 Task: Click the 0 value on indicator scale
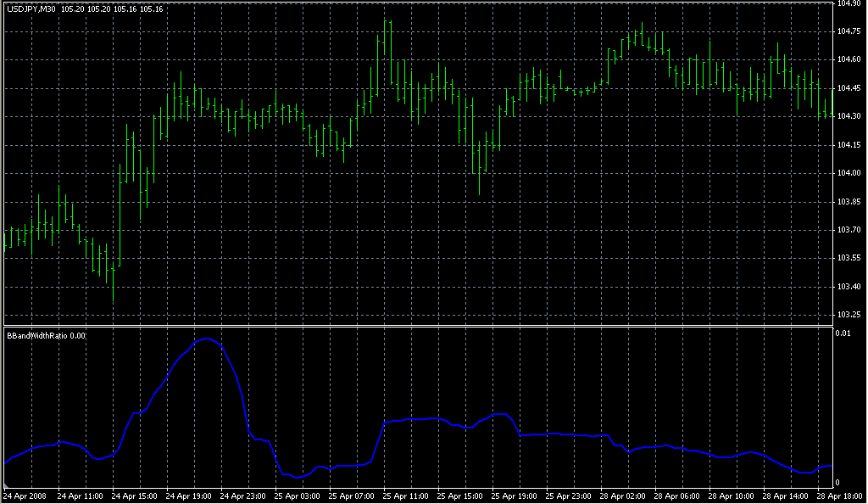(x=837, y=483)
